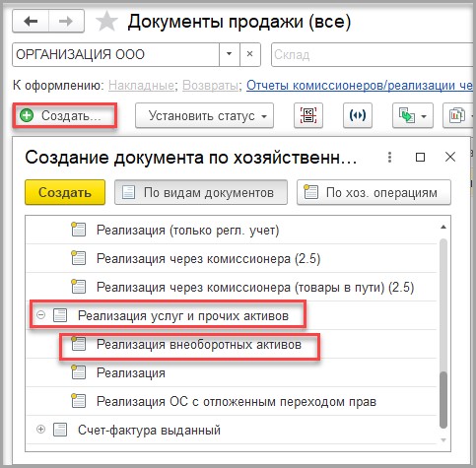Open the organization dropdown arrow

pos(230,54)
